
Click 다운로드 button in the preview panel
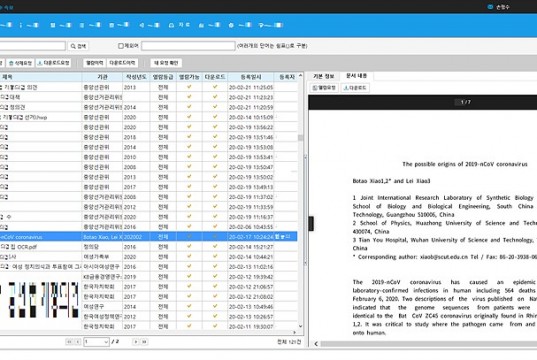355,88
